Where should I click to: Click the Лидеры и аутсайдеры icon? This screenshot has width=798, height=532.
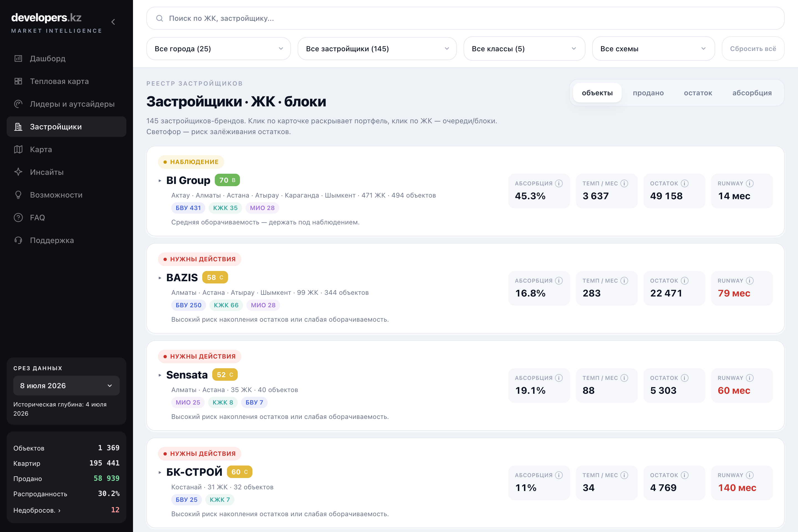18,104
